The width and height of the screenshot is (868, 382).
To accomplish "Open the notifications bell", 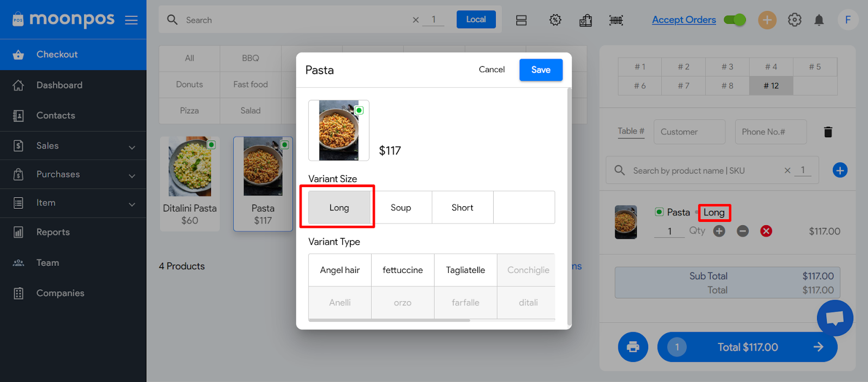I will [819, 20].
